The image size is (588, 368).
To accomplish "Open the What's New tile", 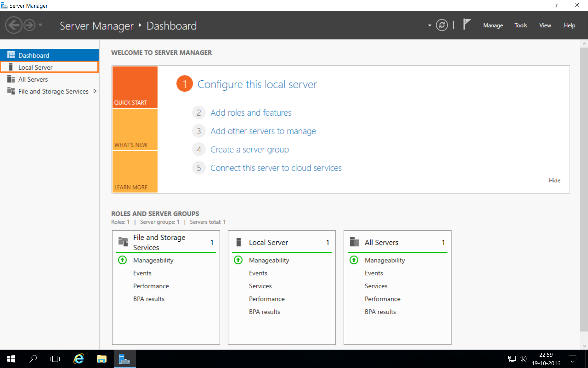I will tap(135, 129).
